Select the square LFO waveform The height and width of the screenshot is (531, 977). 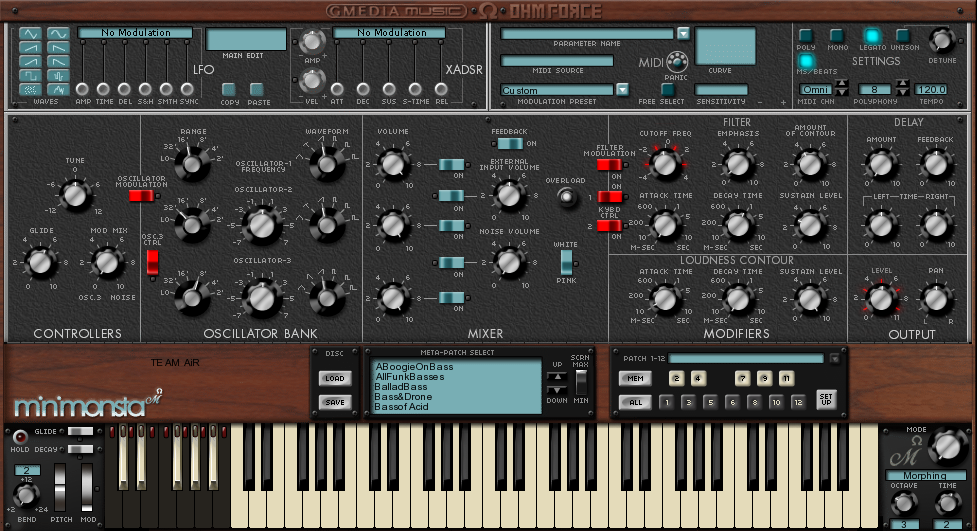(30, 75)
